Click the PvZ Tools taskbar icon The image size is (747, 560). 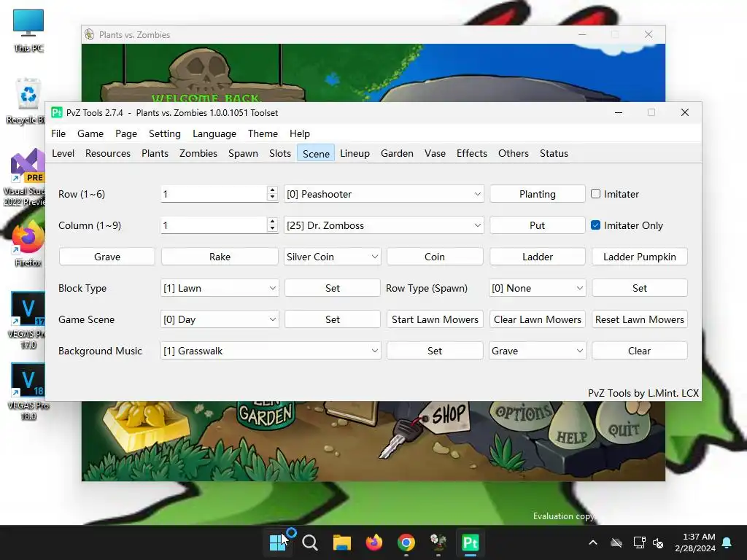[471, 542]
